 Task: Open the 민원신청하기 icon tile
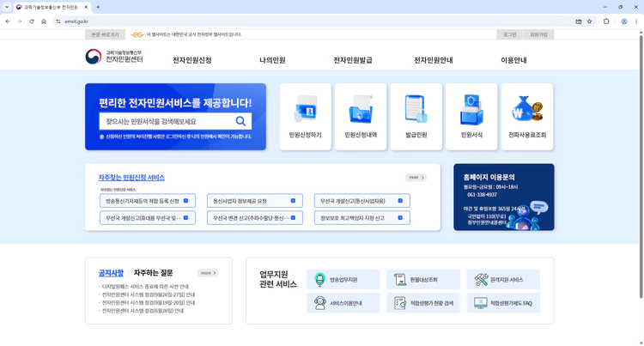(x=305, y=112)
